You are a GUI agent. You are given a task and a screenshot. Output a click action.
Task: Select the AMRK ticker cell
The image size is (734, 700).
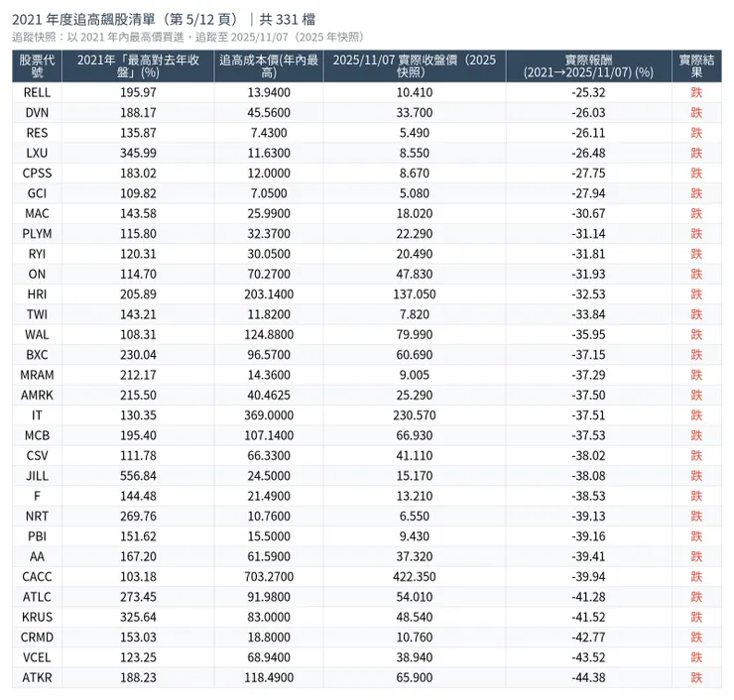coord(37,395)
